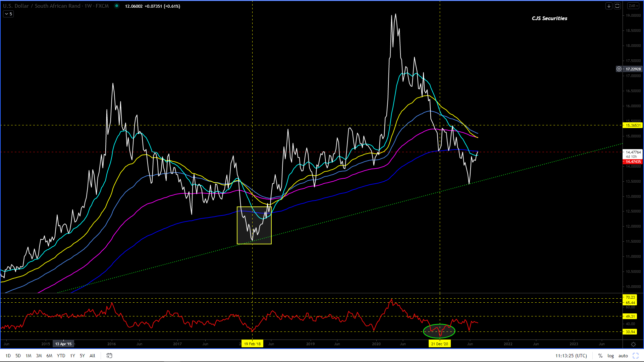Expand the collapsed indicators legend showing 5
This screenshot has width=644, height=362.
pyautogui.click(x=8, y=14)
